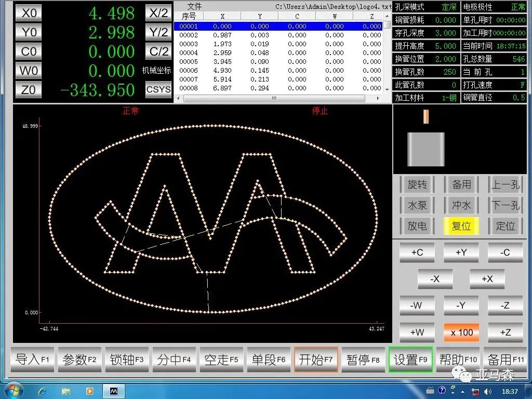Click the 定位 positioning button
532x399 pixels.
(506, 226)
